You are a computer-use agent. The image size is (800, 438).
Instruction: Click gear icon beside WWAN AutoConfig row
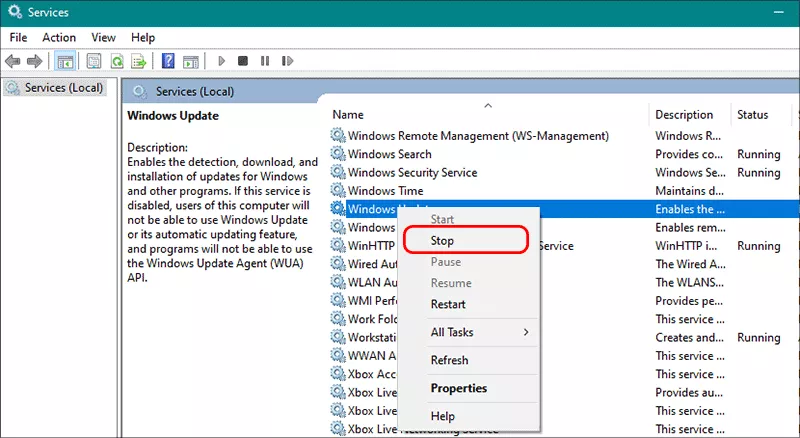click(x=338, y=356)
